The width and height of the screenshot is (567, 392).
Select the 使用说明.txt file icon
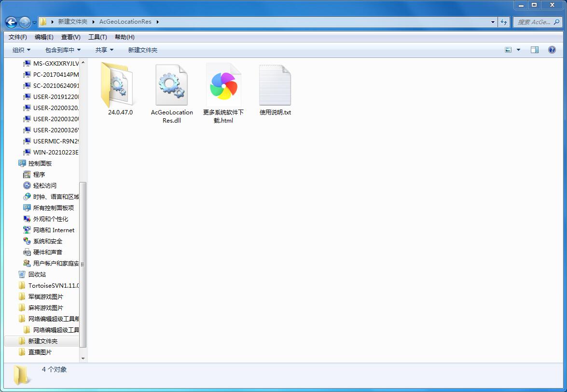coord(275,85)
